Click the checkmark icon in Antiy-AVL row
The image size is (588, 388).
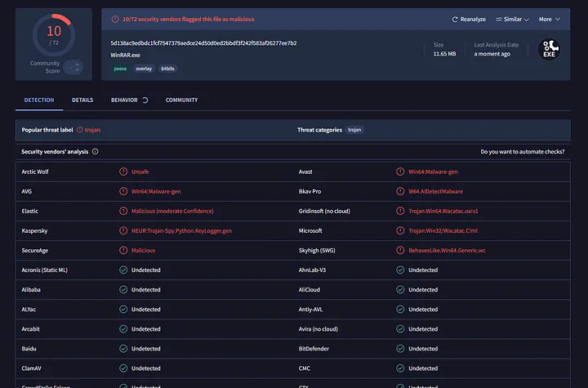pos(400,310)
